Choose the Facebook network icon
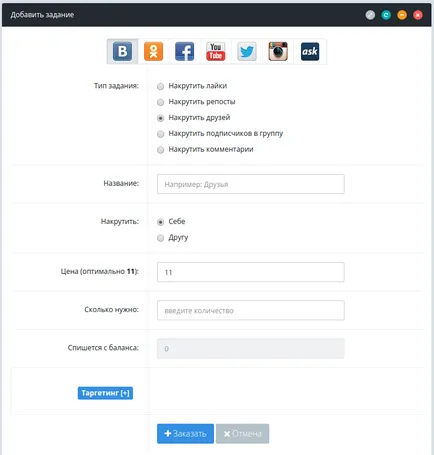This screenshot has width=434, height=455. click(185, 51)
